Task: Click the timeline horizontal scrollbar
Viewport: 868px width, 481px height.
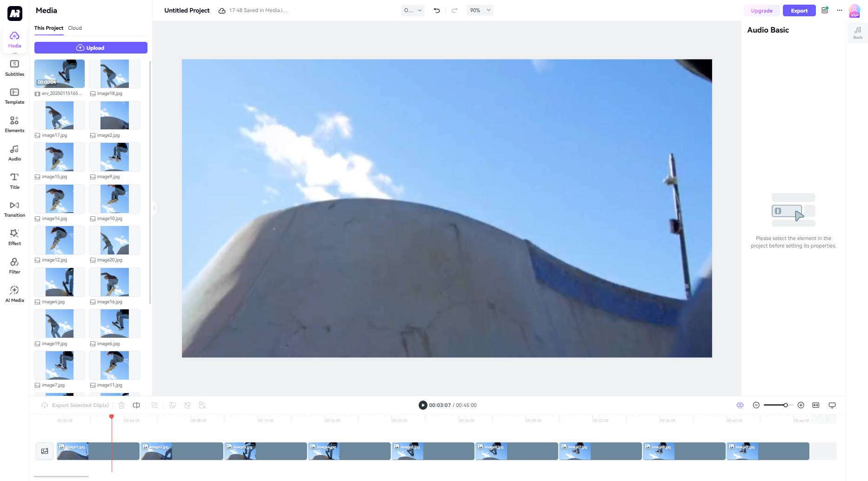Action: pos(61,476)
